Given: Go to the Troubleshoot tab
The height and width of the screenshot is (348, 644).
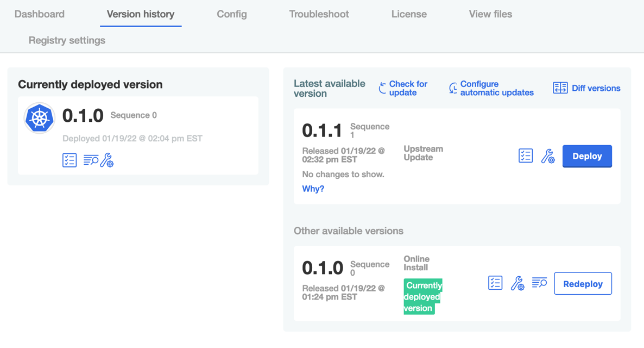Looking at the screenshot, I should pos(319,14).
